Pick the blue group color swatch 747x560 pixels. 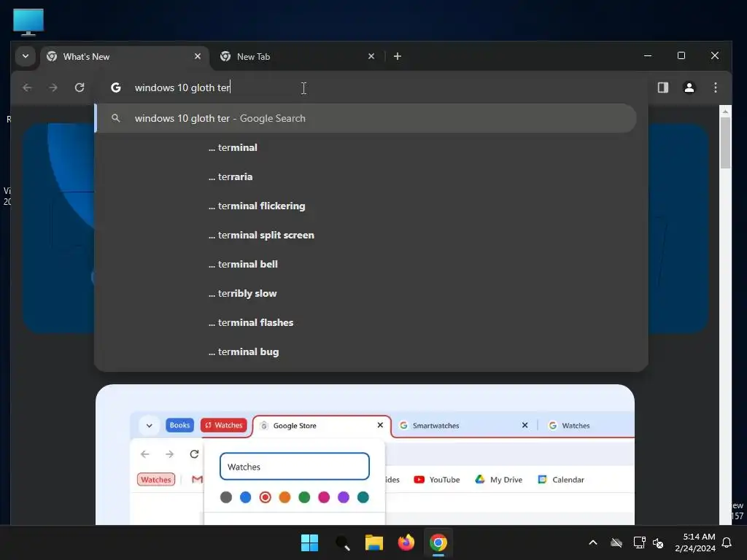[x=245, y=497]
